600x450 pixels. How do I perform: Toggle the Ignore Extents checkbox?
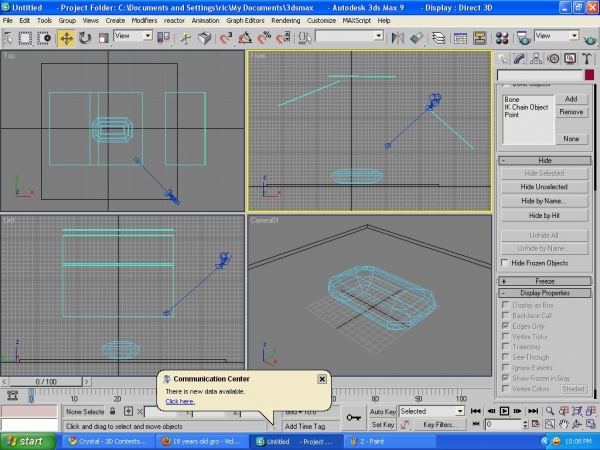tap(505, 368)
